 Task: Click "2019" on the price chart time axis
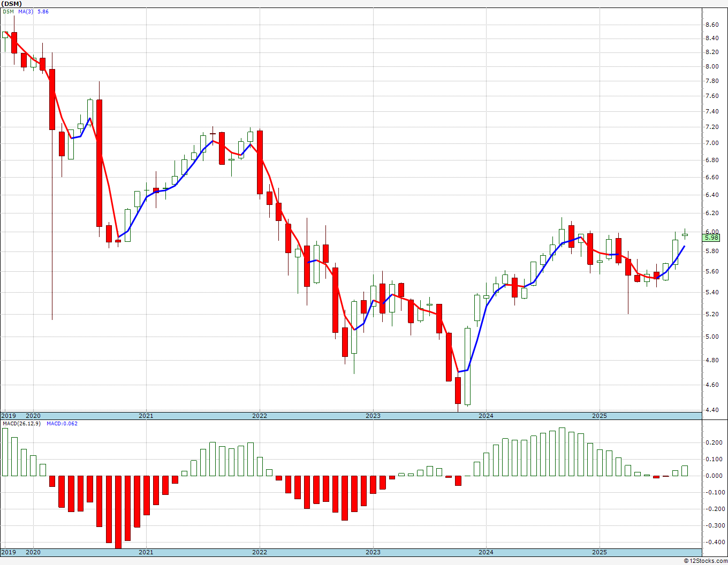(x=9, y=416)
